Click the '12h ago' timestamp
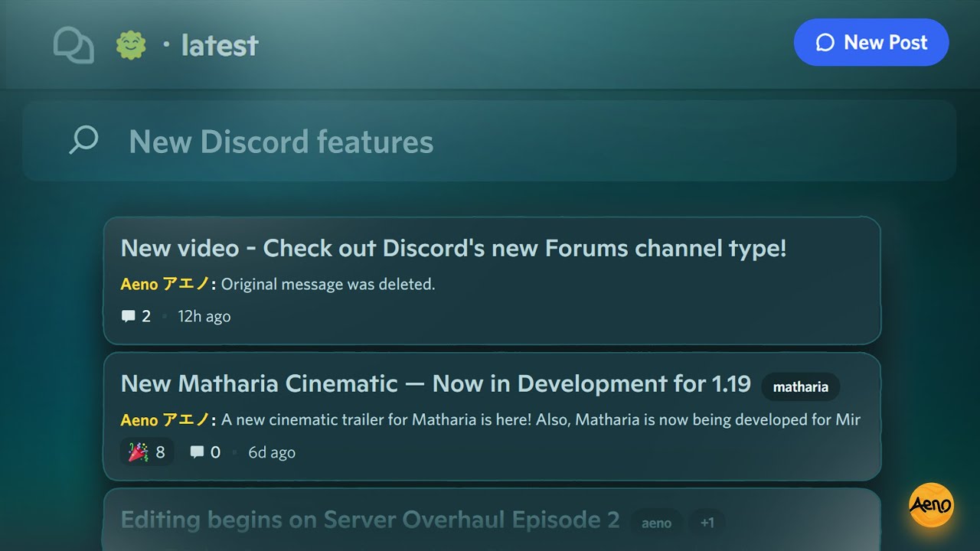 click(x=204, y=316)
